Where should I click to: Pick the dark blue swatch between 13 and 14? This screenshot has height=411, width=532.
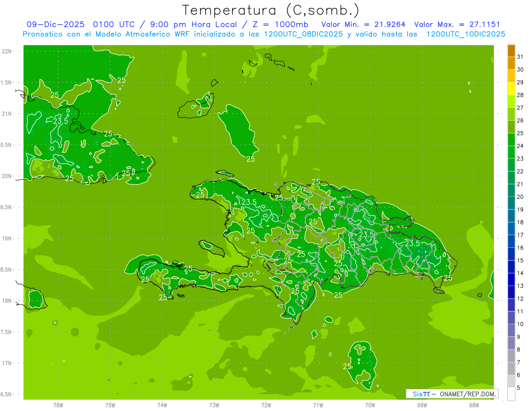(511, 279)
